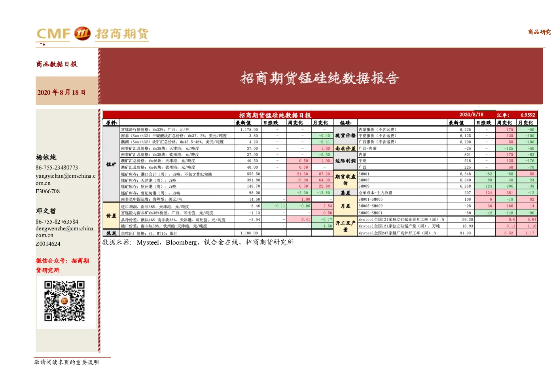Select the analyst name 邓文哲

coord(46,211)
